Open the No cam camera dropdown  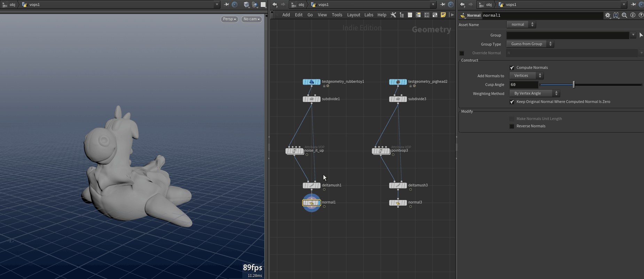pyautogui.click(x=252, y=19)
